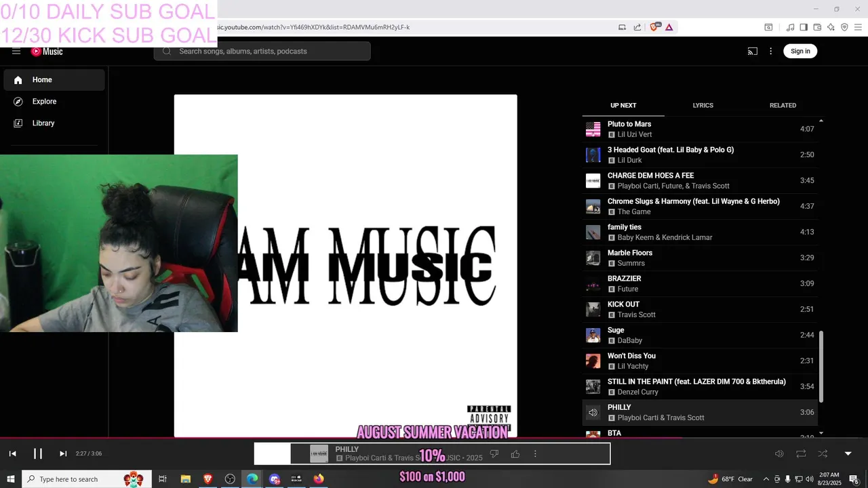Skip to the previous track
The width and height of the screenshot is (868, 488).
tap(12, 453)
